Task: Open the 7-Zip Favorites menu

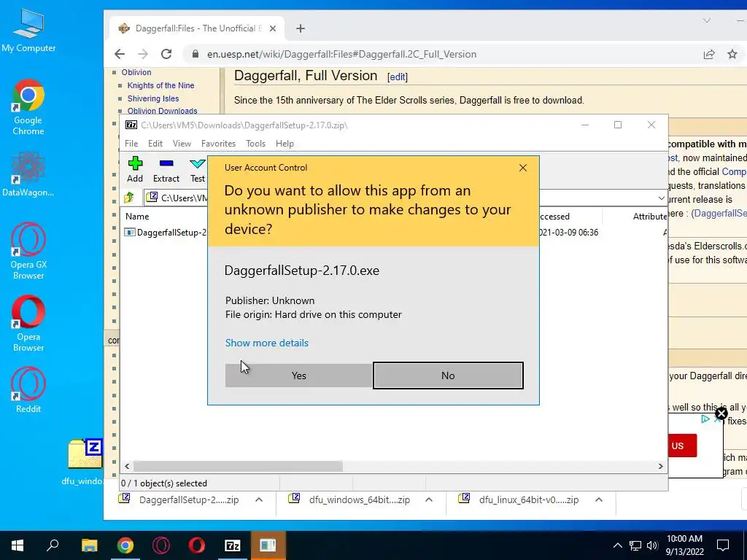Action: [218, 144]
